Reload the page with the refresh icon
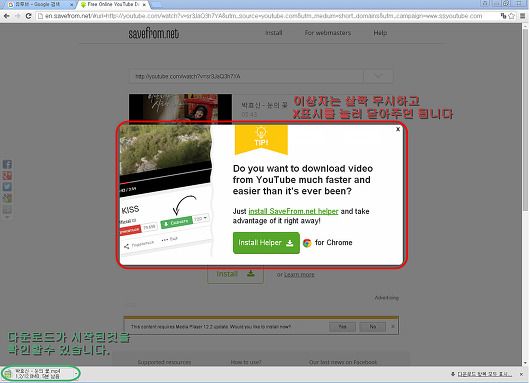 29,16
